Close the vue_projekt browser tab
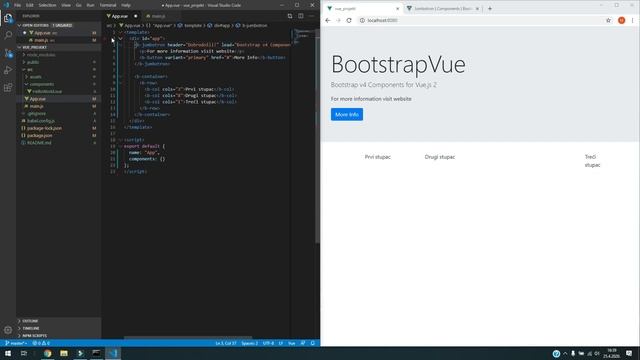This screenshot has width=640, height=360. point(398,9)
